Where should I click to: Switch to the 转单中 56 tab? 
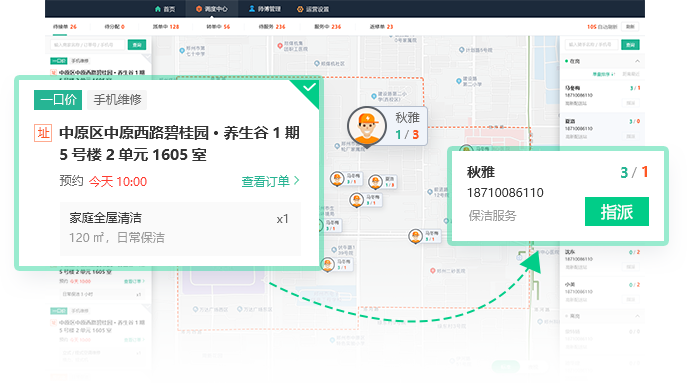[x=218, y=27]
